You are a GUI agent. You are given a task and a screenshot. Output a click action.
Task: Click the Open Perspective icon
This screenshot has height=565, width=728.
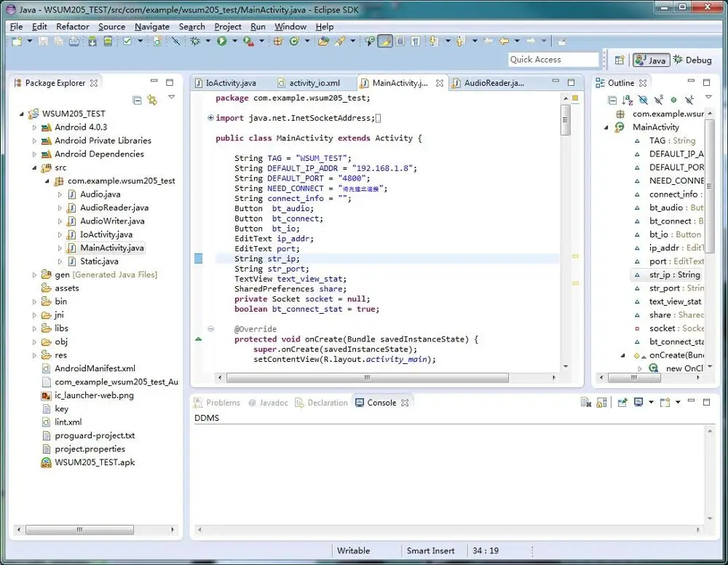pyautogui.click(x=620, y=60)
